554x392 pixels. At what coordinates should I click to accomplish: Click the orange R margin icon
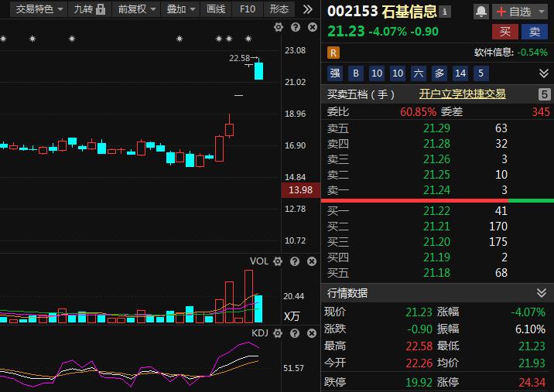tap(333, 53)
